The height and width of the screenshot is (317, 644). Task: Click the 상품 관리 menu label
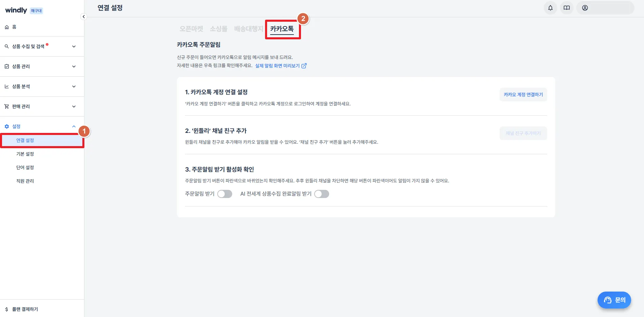tap(21, 66)
